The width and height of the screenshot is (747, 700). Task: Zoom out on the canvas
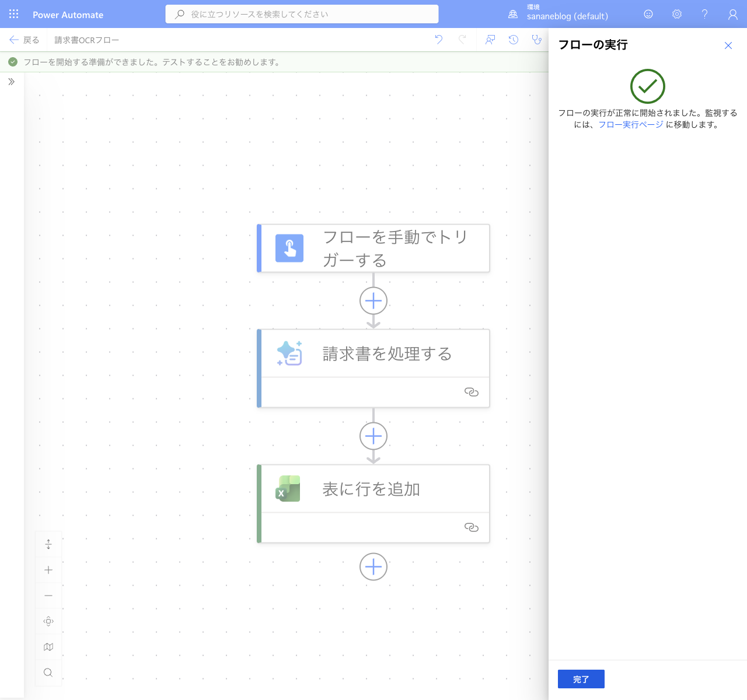[x=48, y=596]
